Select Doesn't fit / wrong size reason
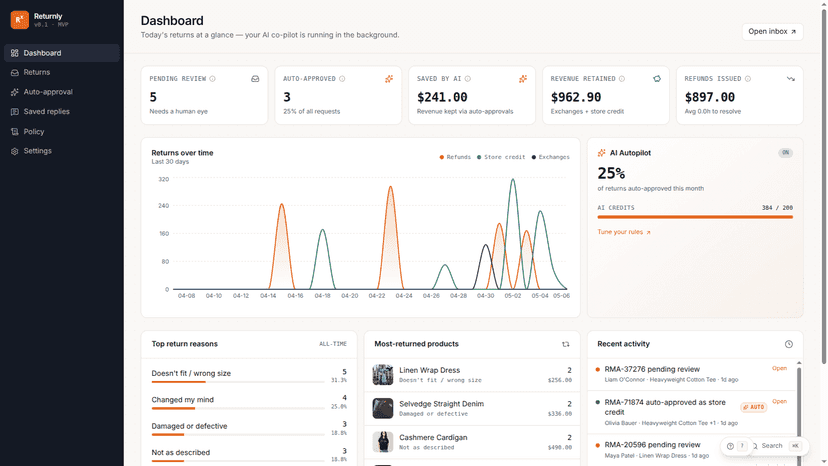 [249, 375]
